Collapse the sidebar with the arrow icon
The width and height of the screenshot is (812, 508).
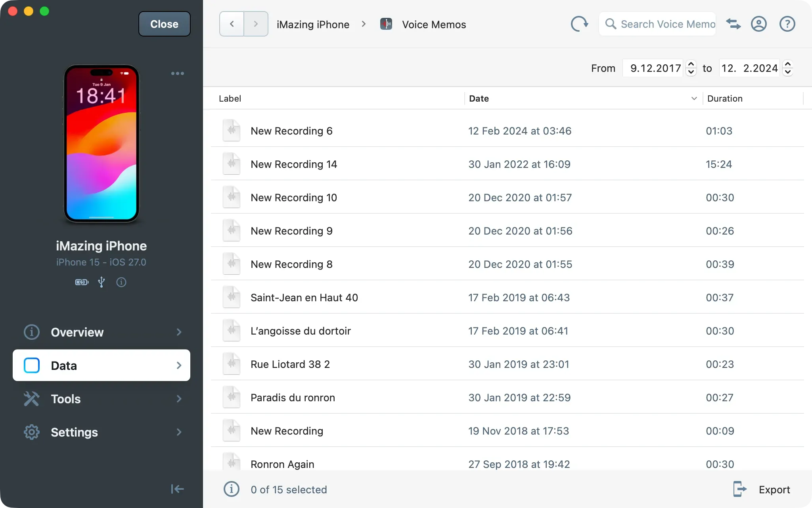(x=177, y=489)
